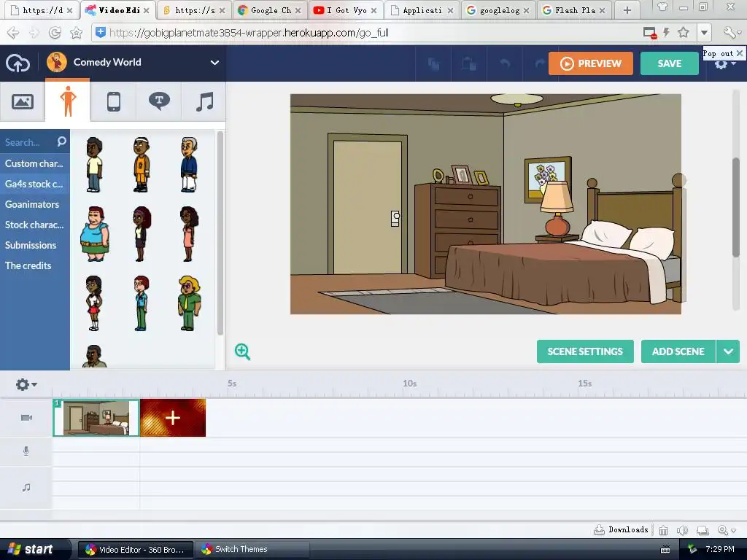Click the music note track icon
The height and width of the screenshot is (560, 747).
[x=26, y=487]
